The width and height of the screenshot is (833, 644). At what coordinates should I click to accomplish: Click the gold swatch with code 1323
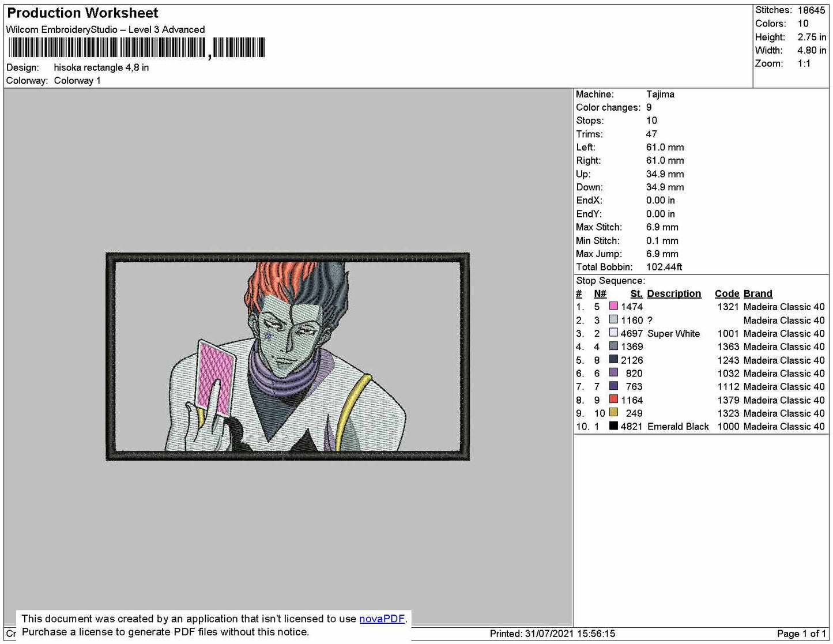[x=613, y=412]
